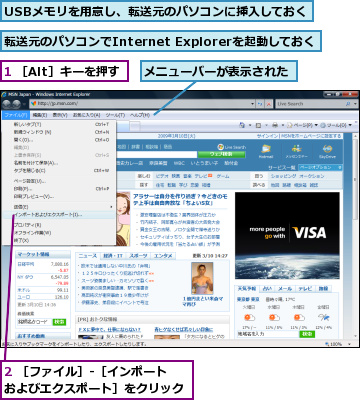Click the Live Search input box

tap(310, 104)
